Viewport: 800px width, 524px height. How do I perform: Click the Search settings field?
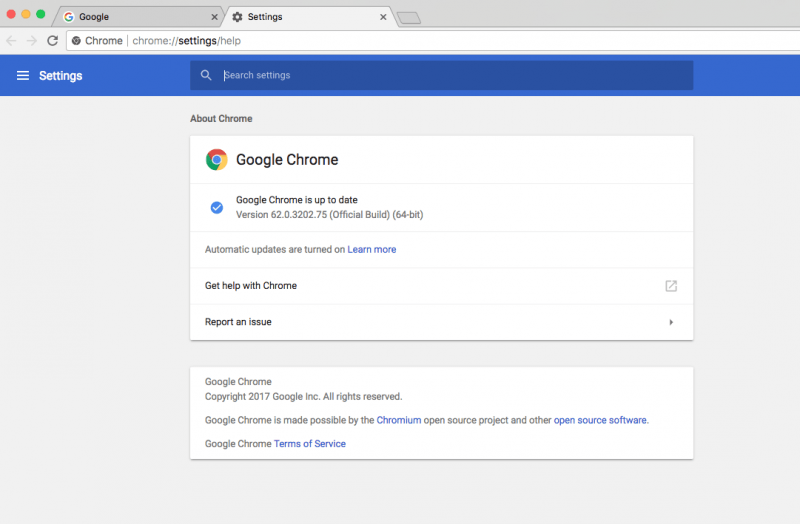point(441,76)
